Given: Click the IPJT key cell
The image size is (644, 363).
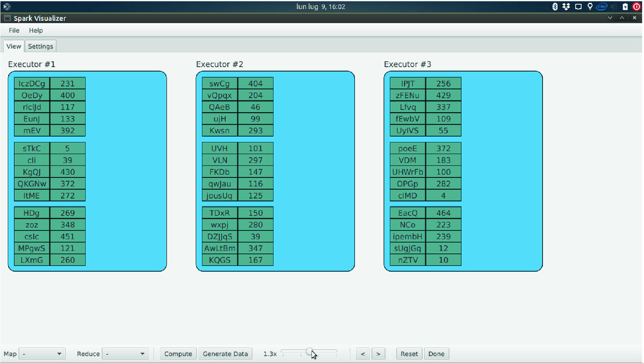Looking at the screenshot, I should pos(408,83).
